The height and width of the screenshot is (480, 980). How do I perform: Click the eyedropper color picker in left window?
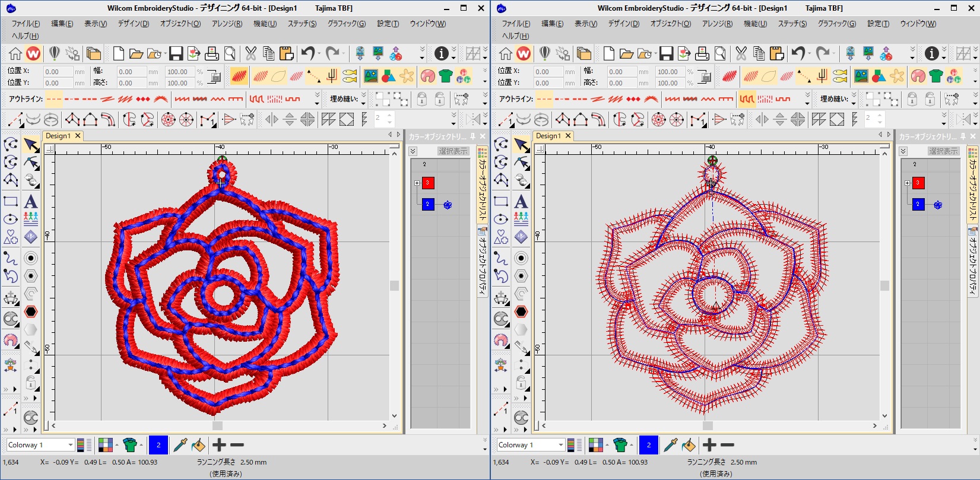(180, 444)
